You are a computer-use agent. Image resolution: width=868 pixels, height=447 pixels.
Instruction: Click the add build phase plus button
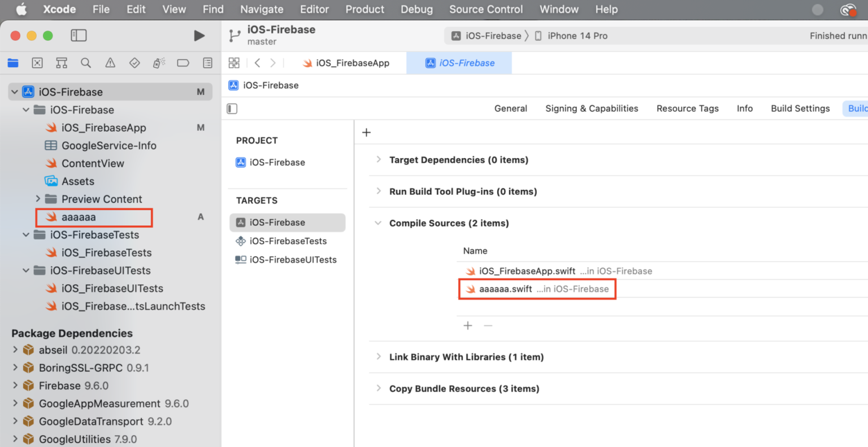(x=366, y=132)
